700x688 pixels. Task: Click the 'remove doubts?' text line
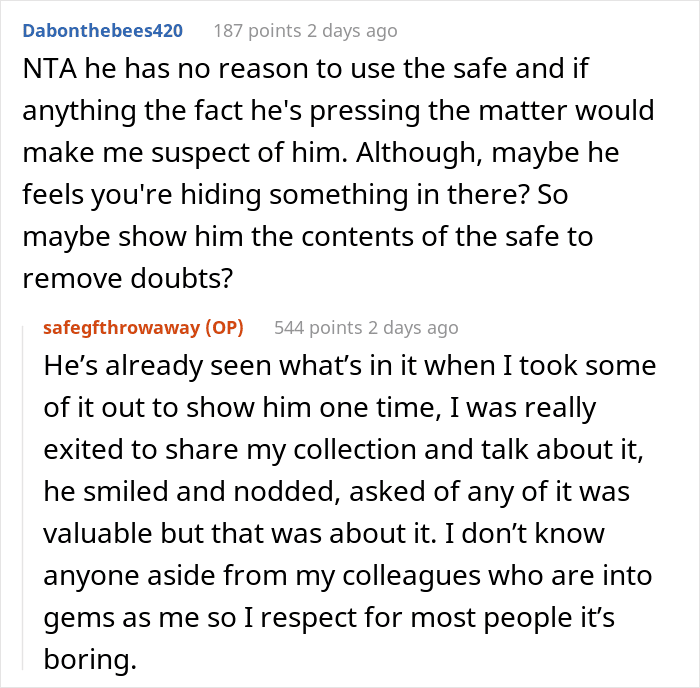pos(128,279)
